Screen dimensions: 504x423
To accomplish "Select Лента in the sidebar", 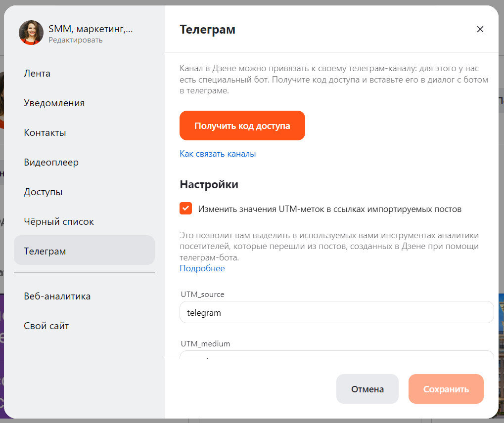I will click(37, 73).
